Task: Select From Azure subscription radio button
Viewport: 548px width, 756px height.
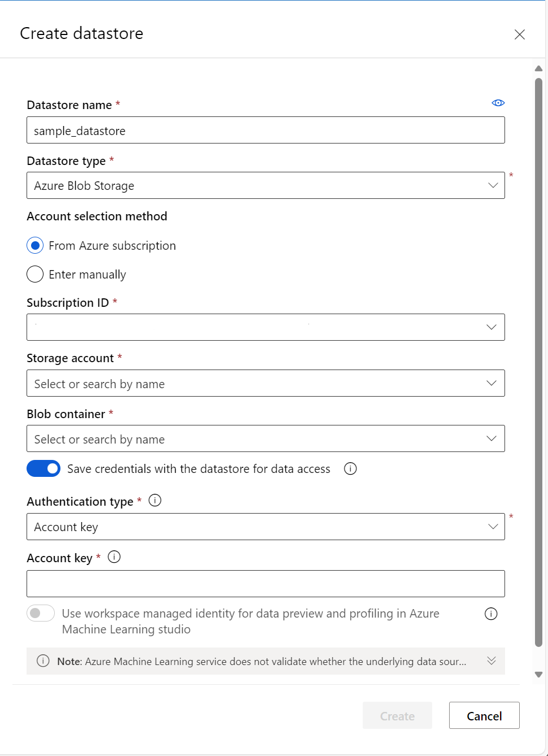Action: point(35,245)
